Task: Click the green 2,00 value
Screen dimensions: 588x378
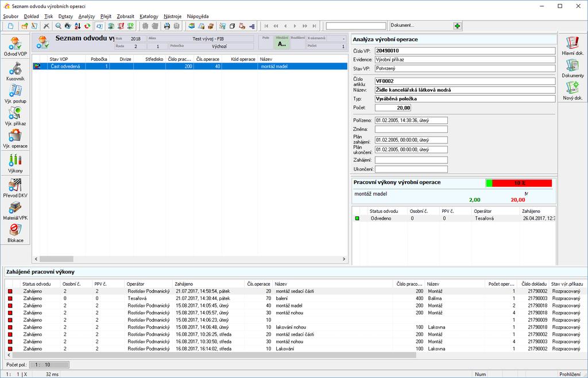Action: pyautogui.click(x=474, y=200)
